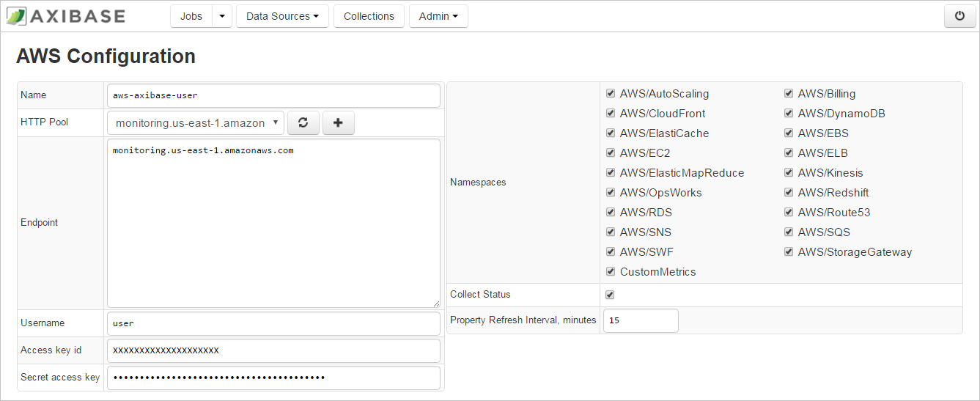Toggle the AWS/Billing checkbox

coord(789,94)
